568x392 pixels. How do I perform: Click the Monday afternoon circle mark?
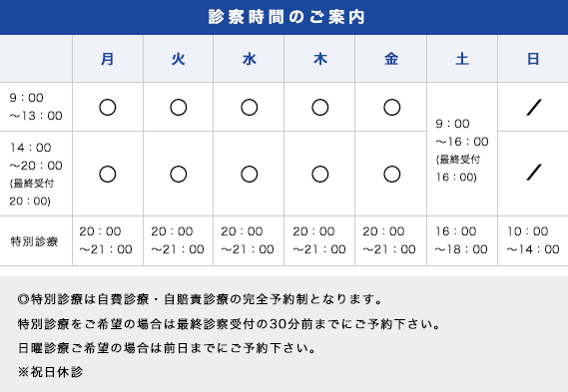click(x=108, y=175)
